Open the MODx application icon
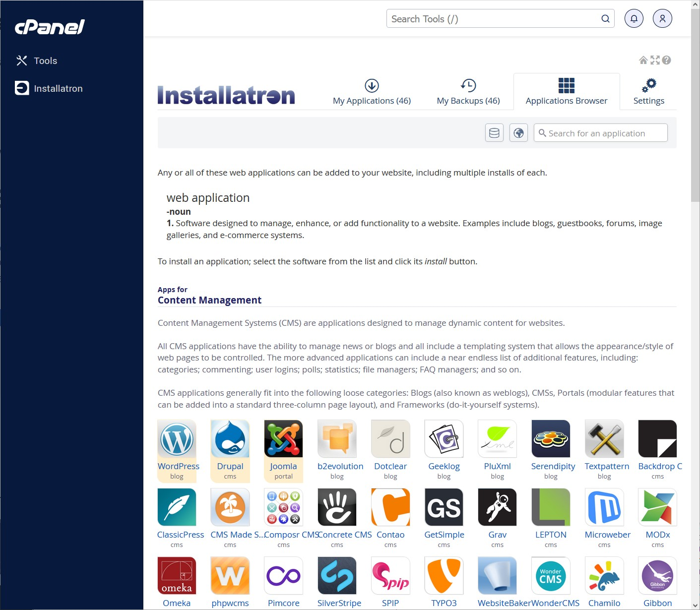The width and height of the screenshot is (700, 610). coord(658,507)
